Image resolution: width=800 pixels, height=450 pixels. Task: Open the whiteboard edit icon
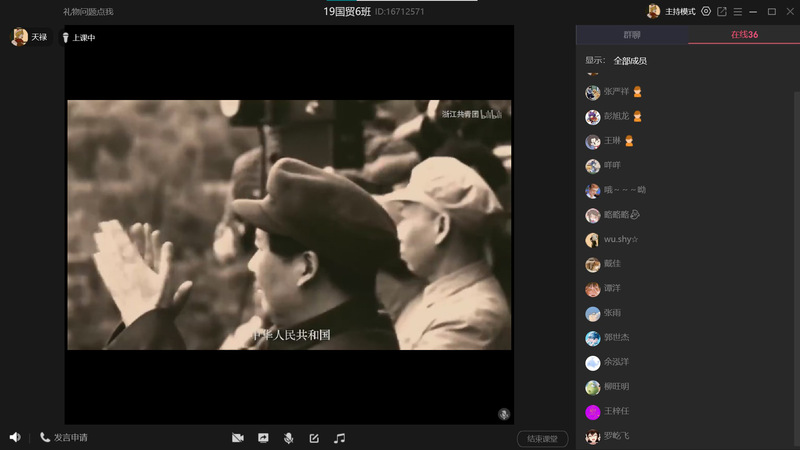click(314, 438)
